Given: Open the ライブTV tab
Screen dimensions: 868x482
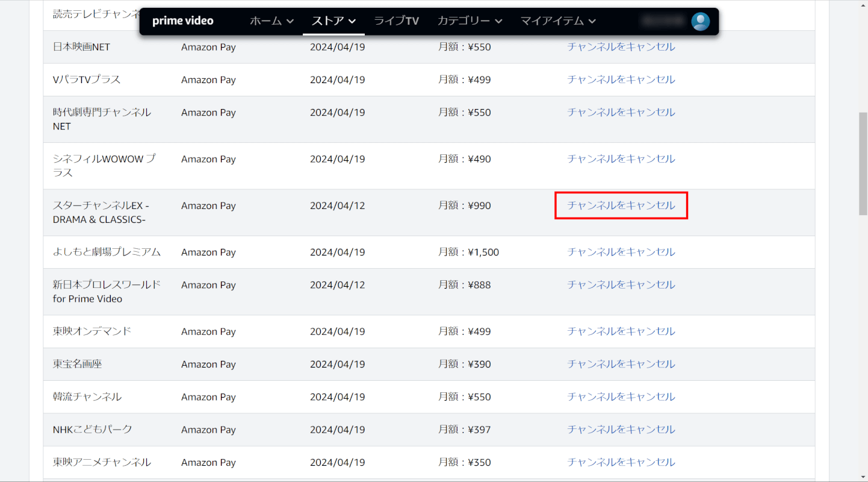Looking at the screenshot, I should click(396, 21).
